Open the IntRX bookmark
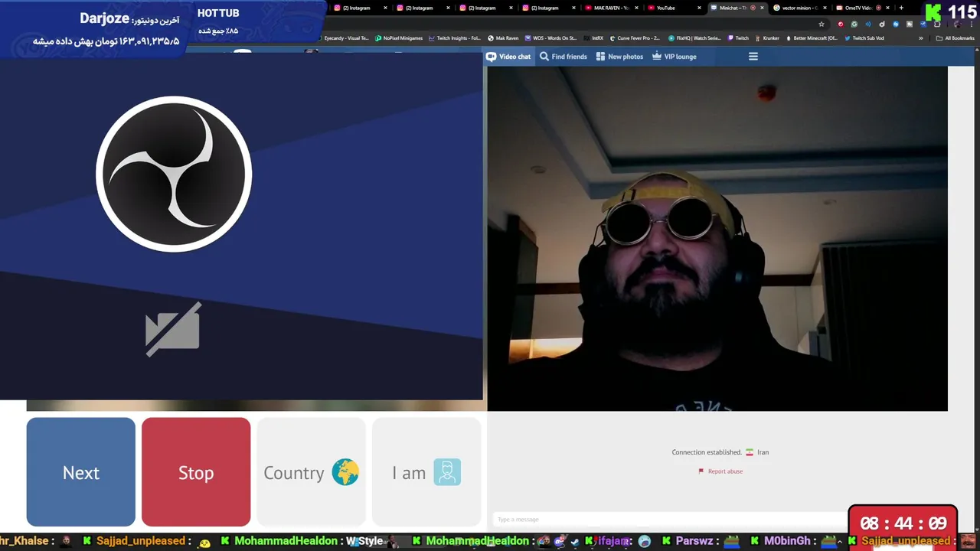Screen dimensions: 980x551 tap(593, 37)
